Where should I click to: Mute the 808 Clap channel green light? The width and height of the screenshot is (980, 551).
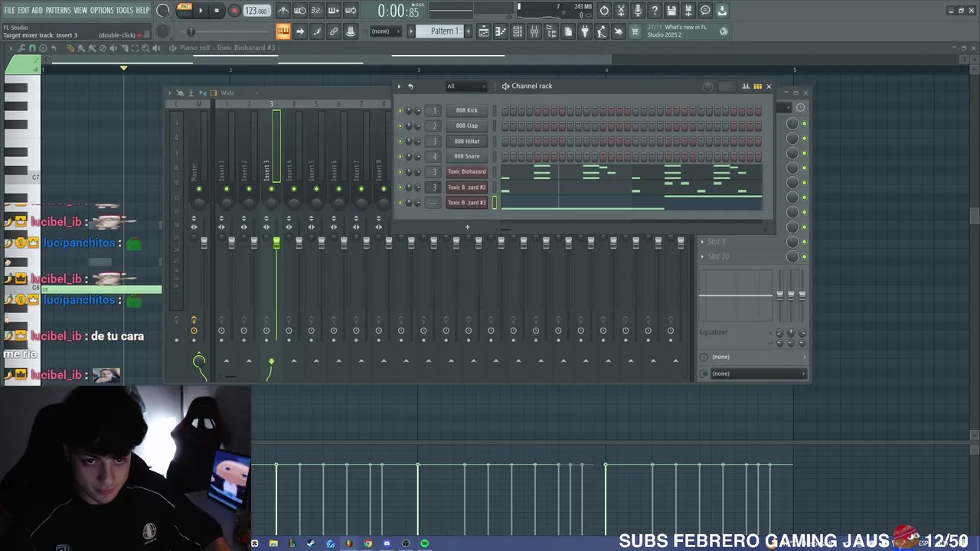click(400, 126)
